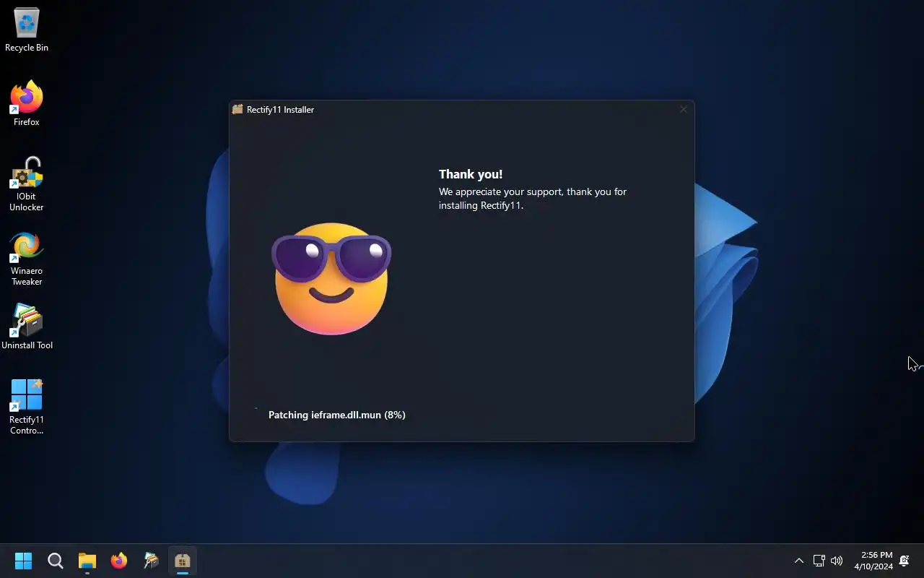
Task: Open the volume tray icon
Action: pos(837,561)
